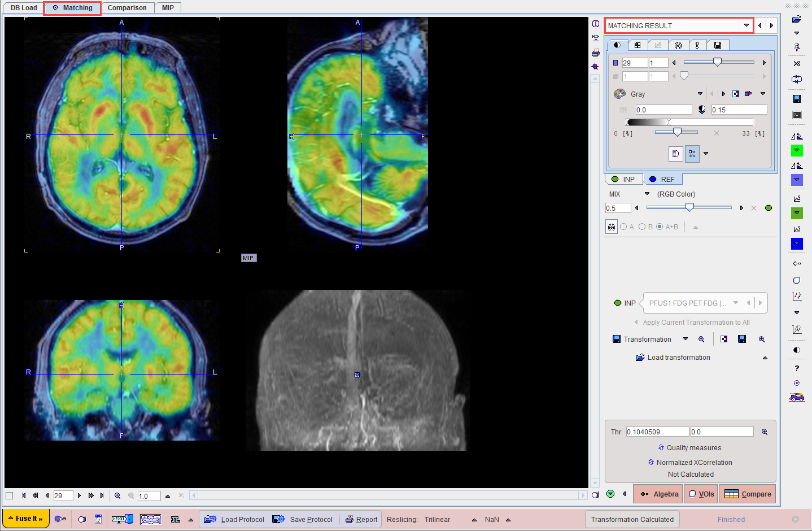Screen dimensions: 812x531
Task: Expand the Reslicing Trilinear interpolation selector
Action: pos(474,520)
